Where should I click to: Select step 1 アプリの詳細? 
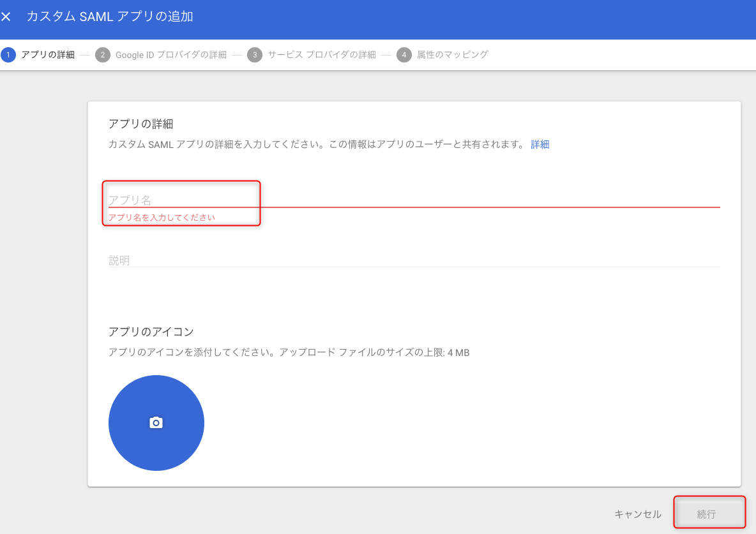38,55
